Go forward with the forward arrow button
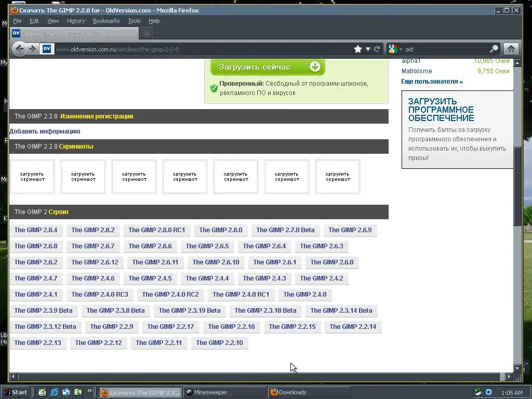This screenshot has width=532, height=399. tap(33, 49)
